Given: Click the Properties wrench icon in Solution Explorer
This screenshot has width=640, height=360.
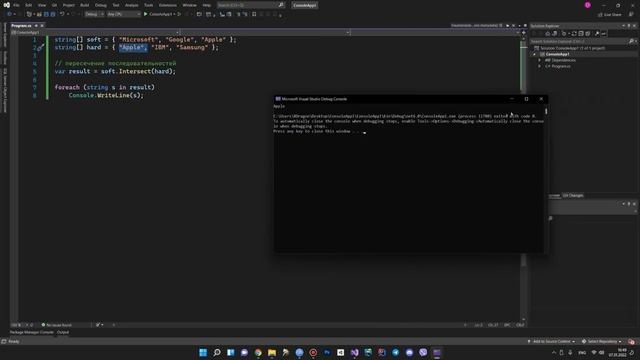Looking at the screenshot, I should (x=597, y=33).
